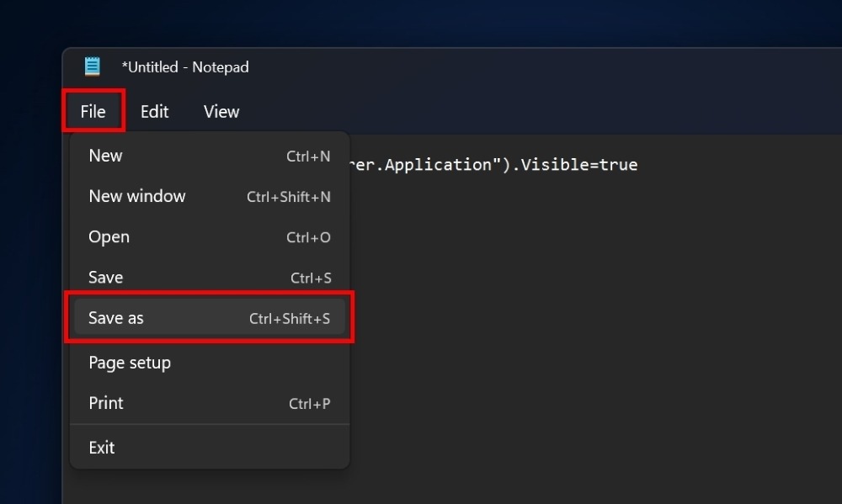The height and width of the screenshot is (504, 842).
Task: Click Open in the File menu
Action: coord(109,237)
